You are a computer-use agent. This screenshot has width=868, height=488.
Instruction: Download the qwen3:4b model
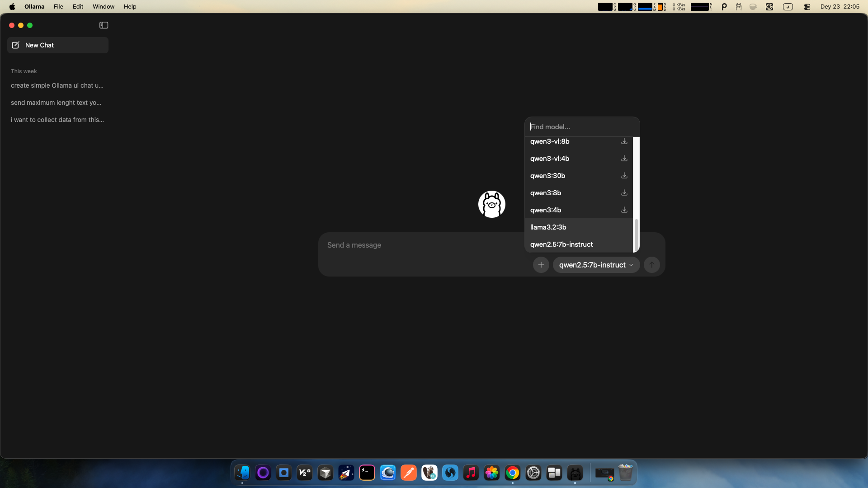click(x=624, y=210)
